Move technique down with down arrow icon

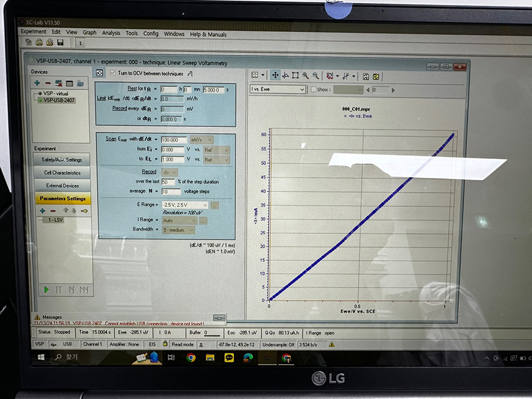74,211
